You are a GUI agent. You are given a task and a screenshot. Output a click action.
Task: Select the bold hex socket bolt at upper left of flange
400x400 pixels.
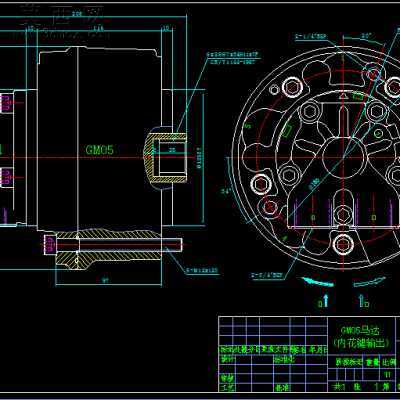[292, 87]
